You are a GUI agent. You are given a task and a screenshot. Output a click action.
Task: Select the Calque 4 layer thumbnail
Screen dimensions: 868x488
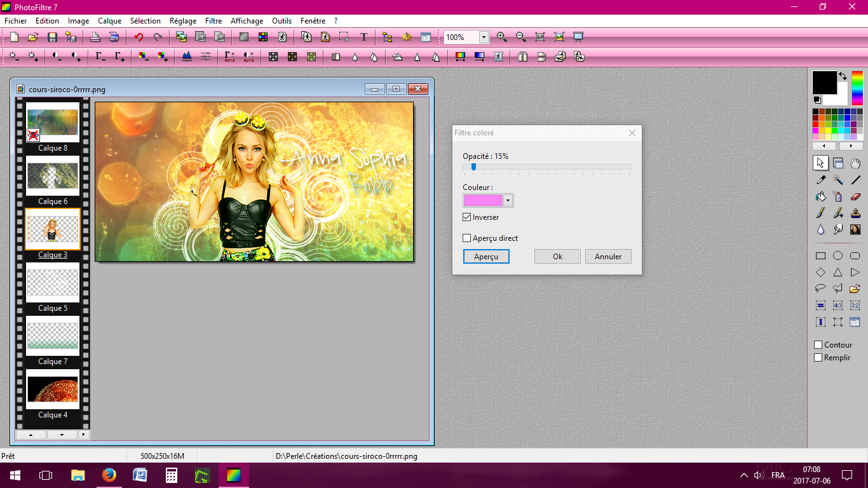pos(53,389)
